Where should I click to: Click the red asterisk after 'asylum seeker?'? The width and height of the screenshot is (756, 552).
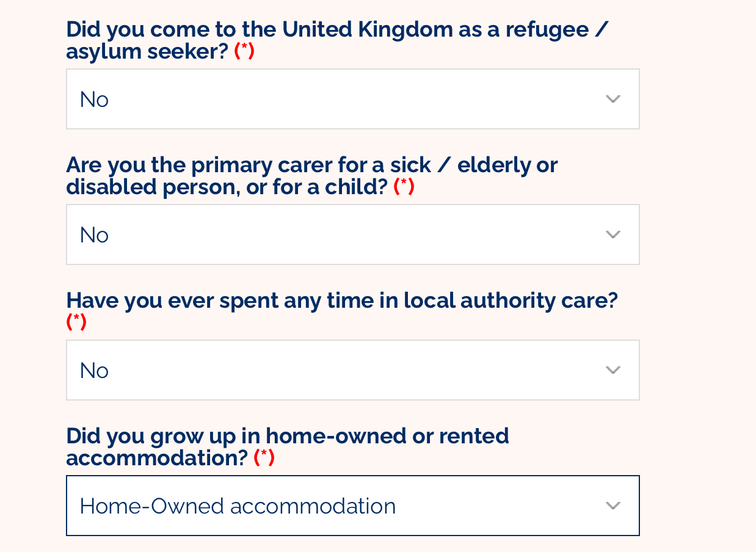[244, 52]
